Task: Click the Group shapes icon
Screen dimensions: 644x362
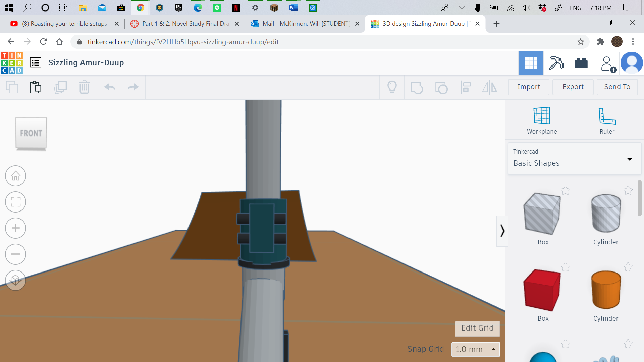Action: click(x=417, y=87)
